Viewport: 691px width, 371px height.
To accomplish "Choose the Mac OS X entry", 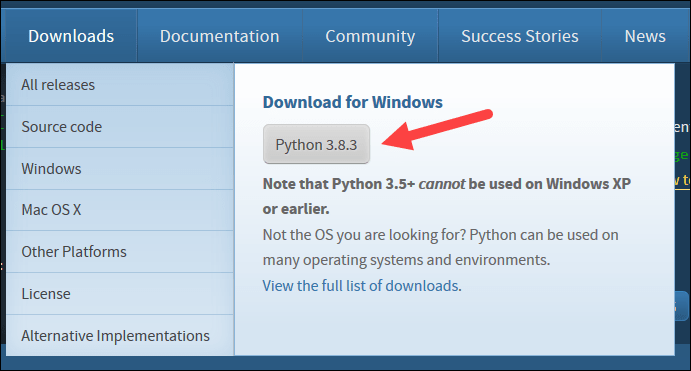I will point(120,210).
